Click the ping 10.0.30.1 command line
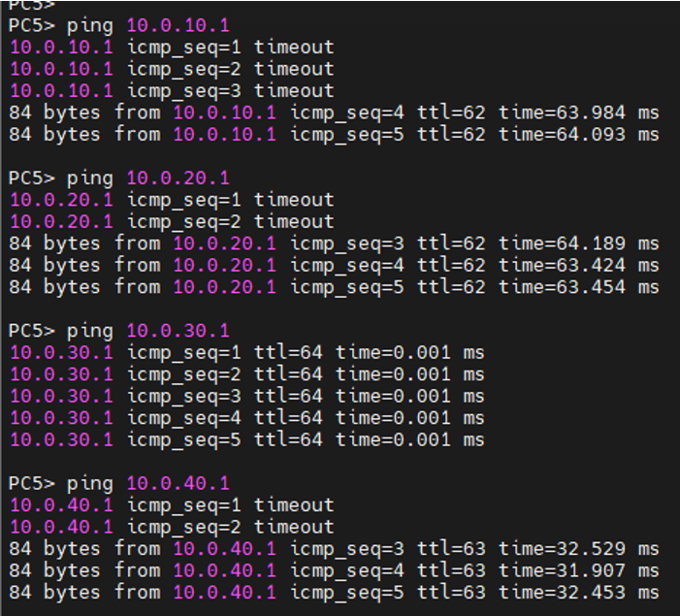Image resolution: width=680 pixels, height=616 pixels. [119, 331]
